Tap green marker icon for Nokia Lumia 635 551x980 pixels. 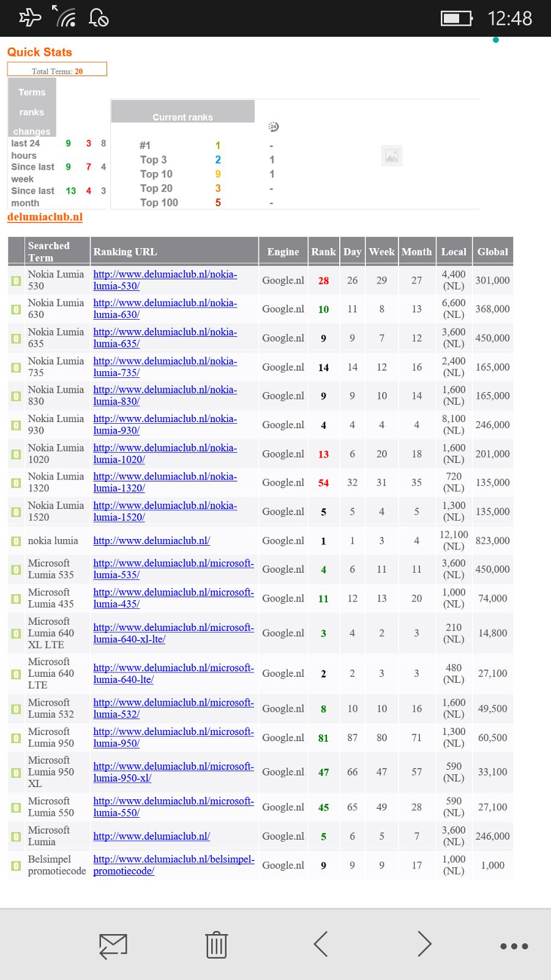pyautogui.click(x=17, y=338)
